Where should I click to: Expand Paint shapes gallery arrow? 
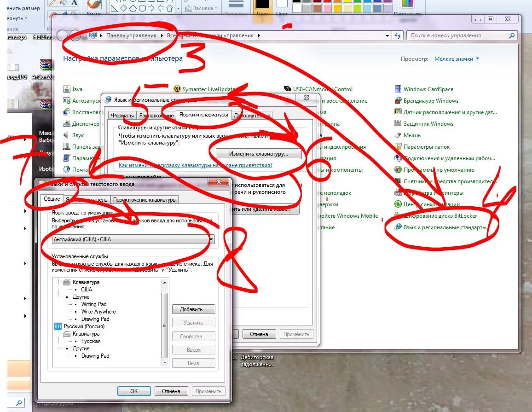pyautogui.click(x=178, y=8)
